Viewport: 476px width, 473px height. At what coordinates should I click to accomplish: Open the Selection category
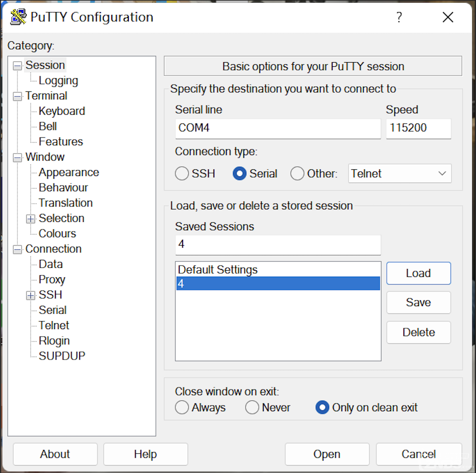click(x=62, y=218)
